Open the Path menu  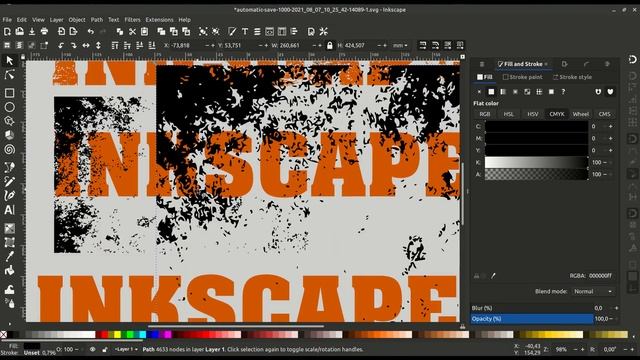pyautogui.click(x=97, y=20)
